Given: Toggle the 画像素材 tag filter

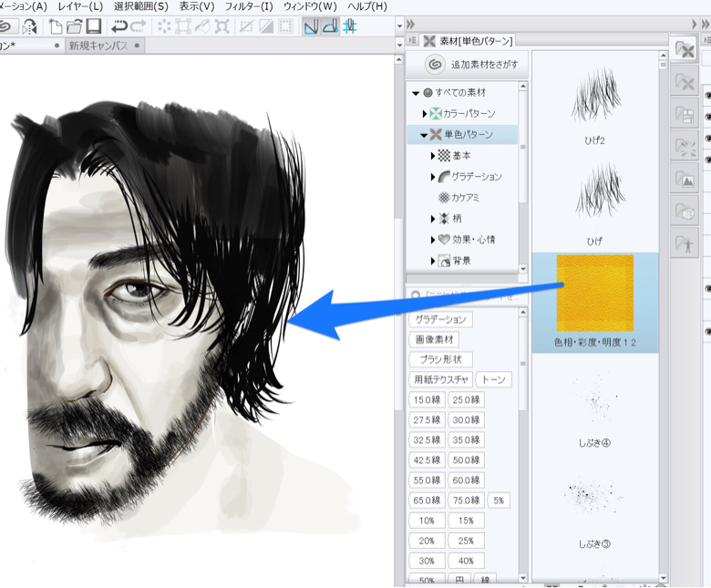Looking at the screenshot, I should [435, 339].
